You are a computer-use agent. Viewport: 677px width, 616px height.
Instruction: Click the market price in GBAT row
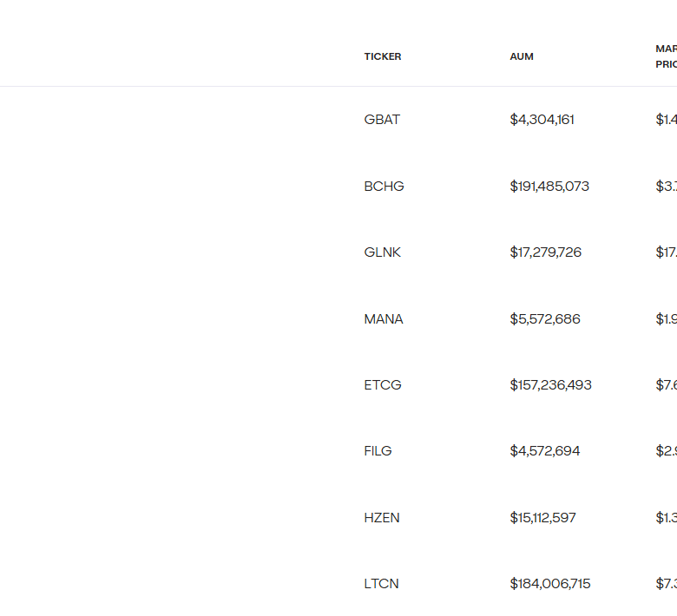click(x=666, y=120)
